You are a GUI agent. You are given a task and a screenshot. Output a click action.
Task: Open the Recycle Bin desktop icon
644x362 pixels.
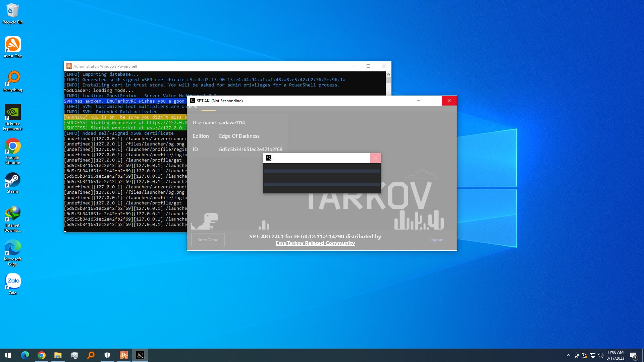[x=12, y=13]
